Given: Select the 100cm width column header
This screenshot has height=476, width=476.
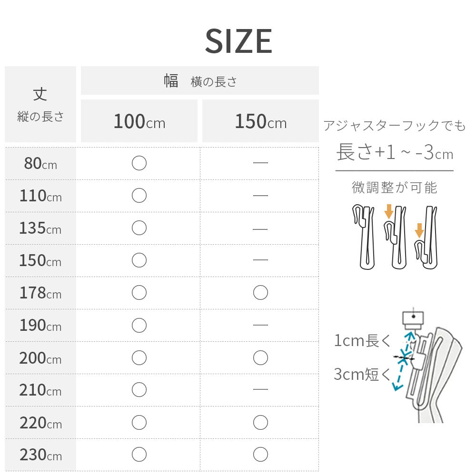Looking at the screenshot, I should pos(139,121).
